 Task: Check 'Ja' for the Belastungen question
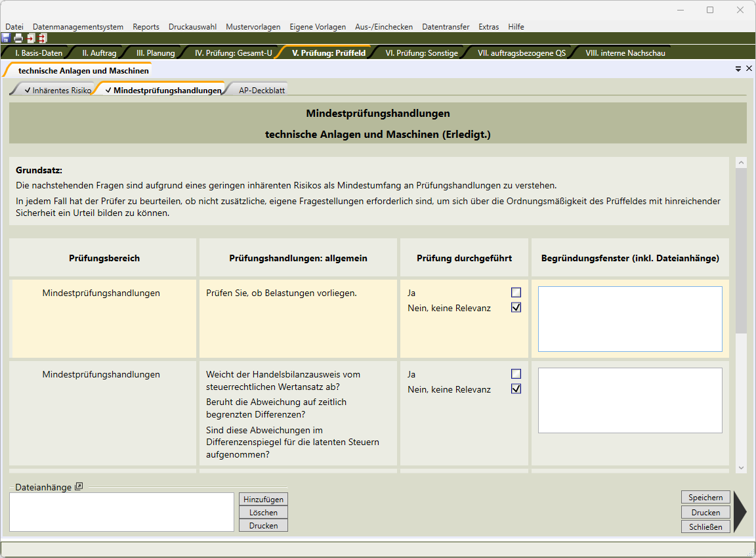(516, 293)
